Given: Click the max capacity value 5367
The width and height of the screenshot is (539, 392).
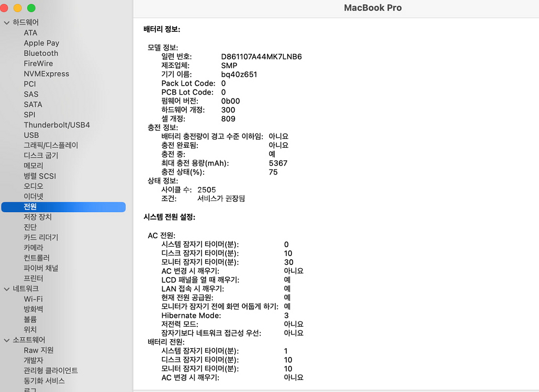Looking at the screenshot, I should tap(278, 164).
